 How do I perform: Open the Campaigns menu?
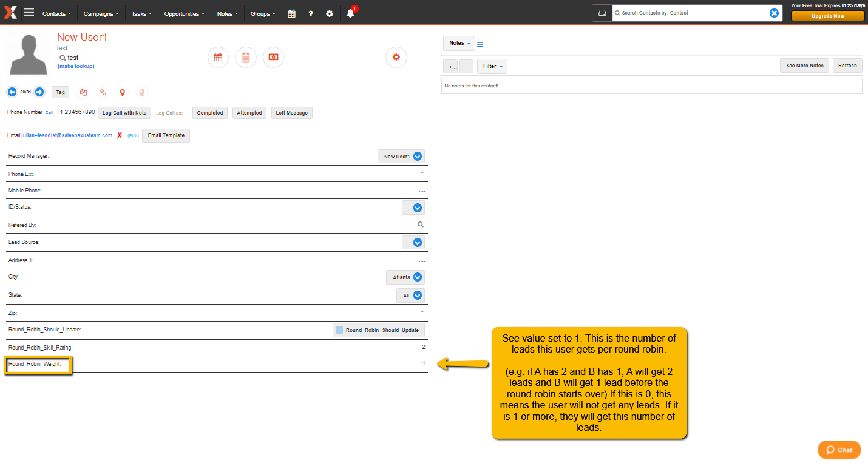coord(101,13)
